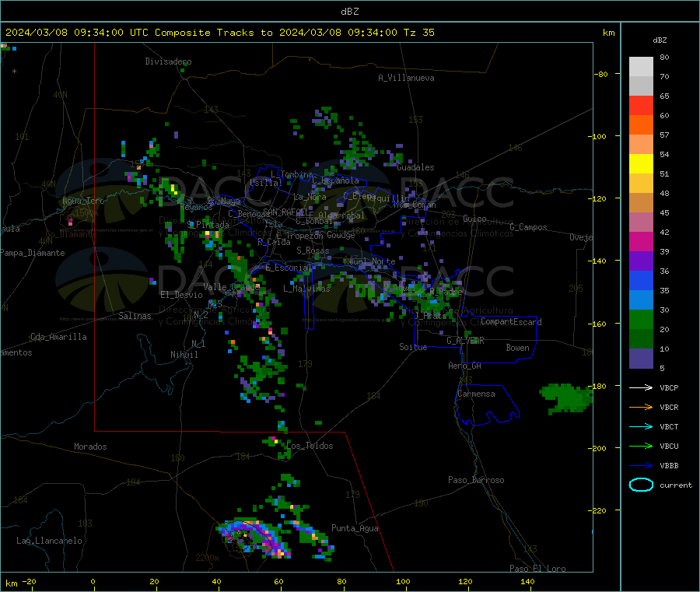The width and height of the screenshot is (700, 592).
Task: Click the Aero_GA place label
Action: (x=464, y=366)
